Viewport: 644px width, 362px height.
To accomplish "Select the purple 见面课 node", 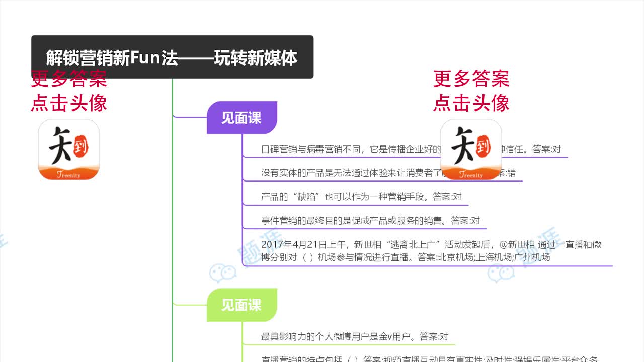I will tap(242, 118).
